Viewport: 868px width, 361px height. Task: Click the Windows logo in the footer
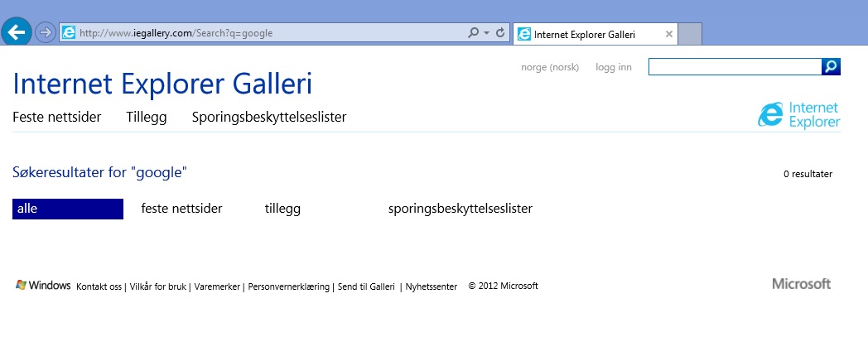click(43, 285)
